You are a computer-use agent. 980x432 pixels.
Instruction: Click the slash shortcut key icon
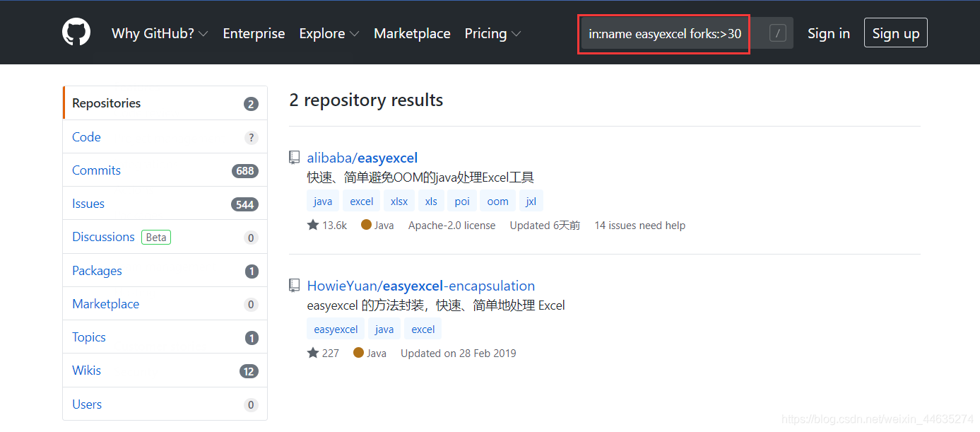[x=777, y=33]
